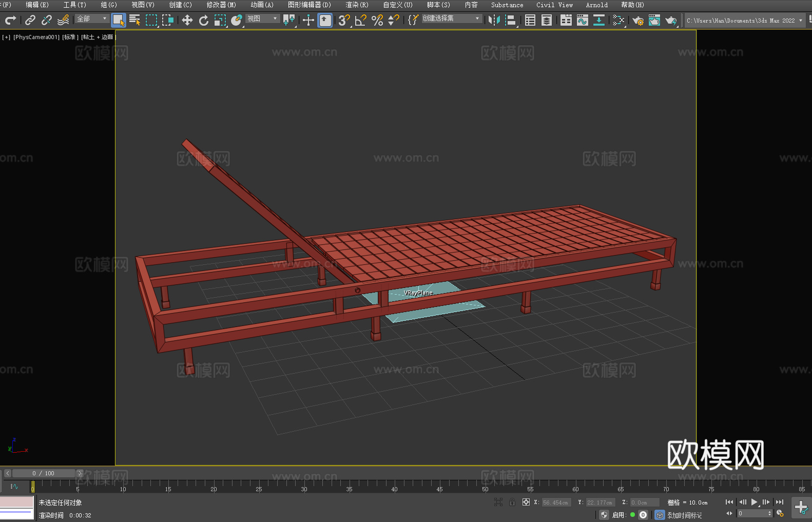Click the time slider next frame arrow
The height and width of the screenshot is (522, 812).
pyautogui.click(x=80, y=473)
